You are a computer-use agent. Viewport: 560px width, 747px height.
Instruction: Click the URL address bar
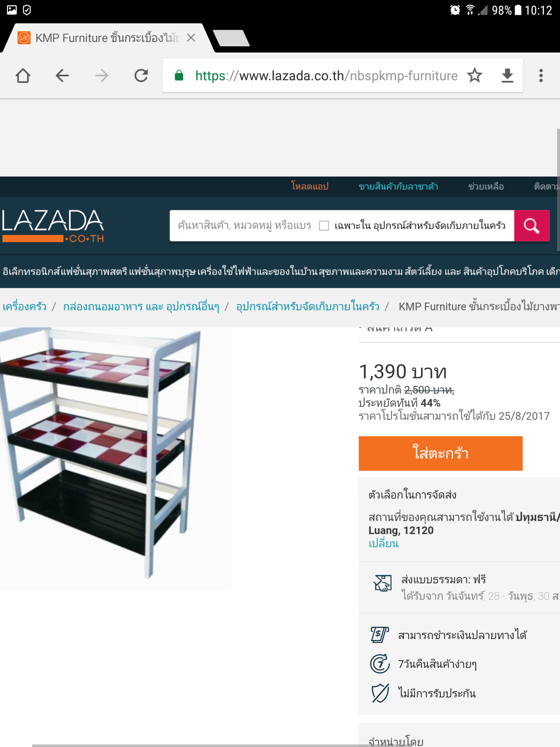point(326,76)
